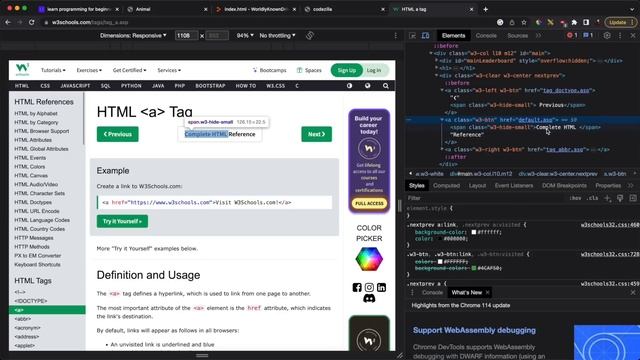The image size is (640, 360).
Task: Open the Color Picker hexagon image
Action: point(369,259)
